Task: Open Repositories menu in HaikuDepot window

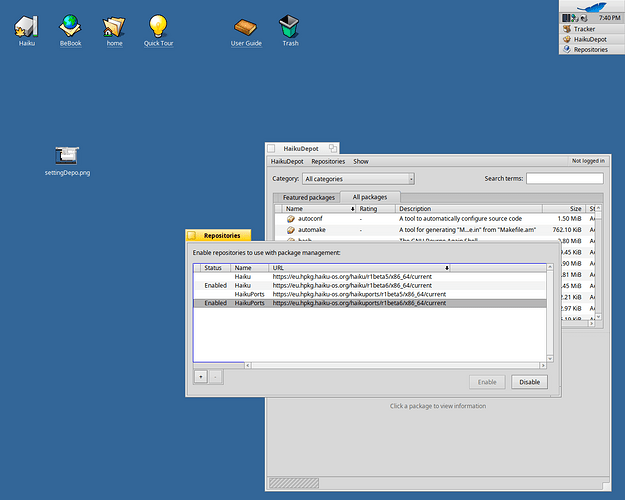Action: [328, 161]
